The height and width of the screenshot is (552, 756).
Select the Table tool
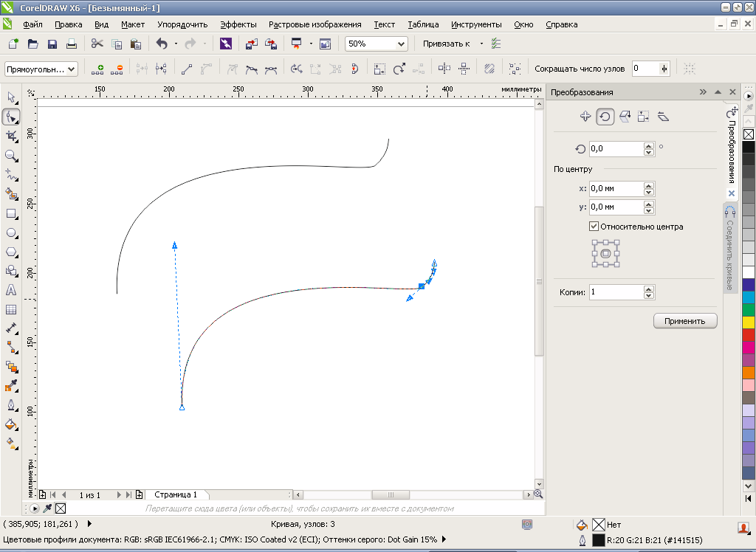pyautogui.click(x=11, y=309)
